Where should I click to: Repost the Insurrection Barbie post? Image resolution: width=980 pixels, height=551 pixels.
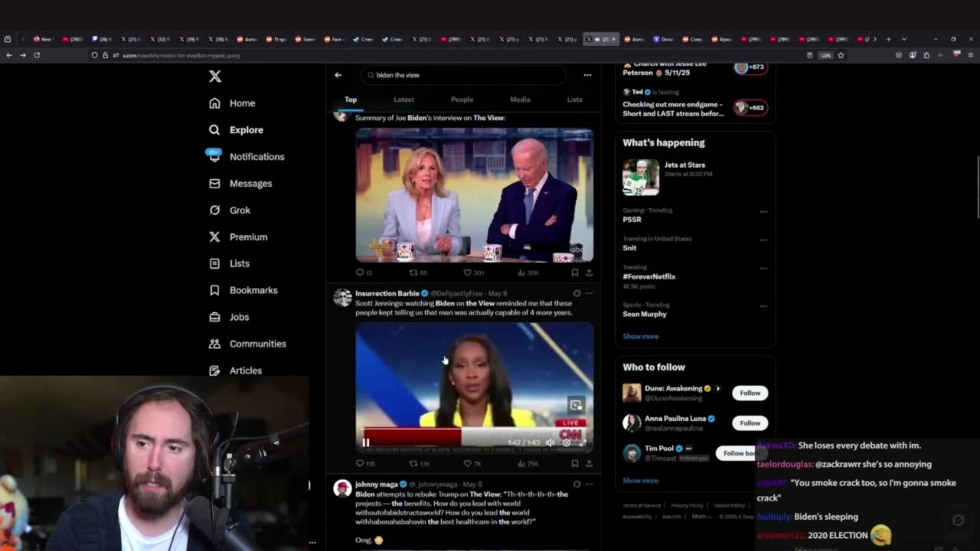419,464
